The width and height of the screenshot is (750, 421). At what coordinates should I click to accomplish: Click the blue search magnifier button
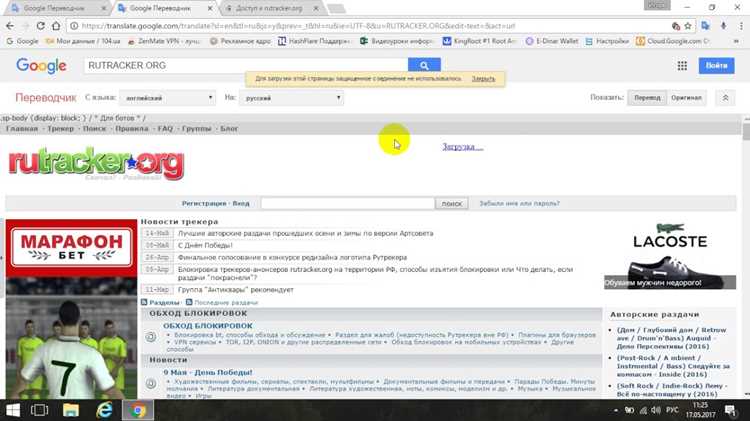coord(424,65)
